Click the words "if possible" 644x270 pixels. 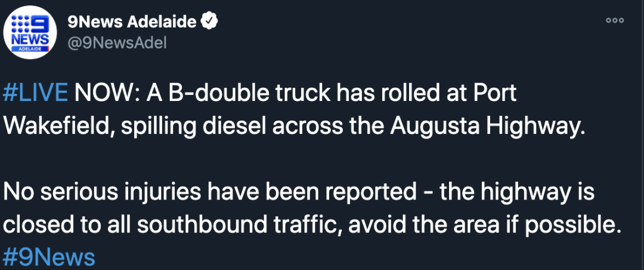tap(559, 225)
